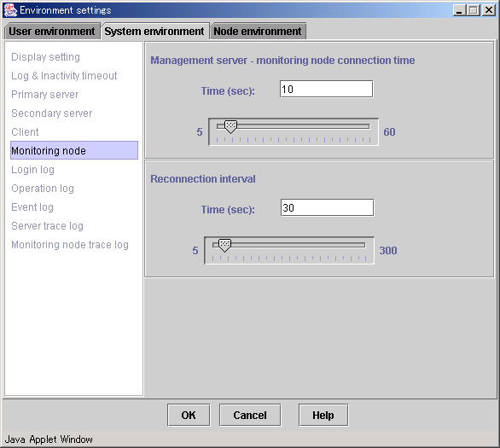The width and height of the screenshot is (500, 448).
Task: Open Login log settings
Action: click(32, 170)
